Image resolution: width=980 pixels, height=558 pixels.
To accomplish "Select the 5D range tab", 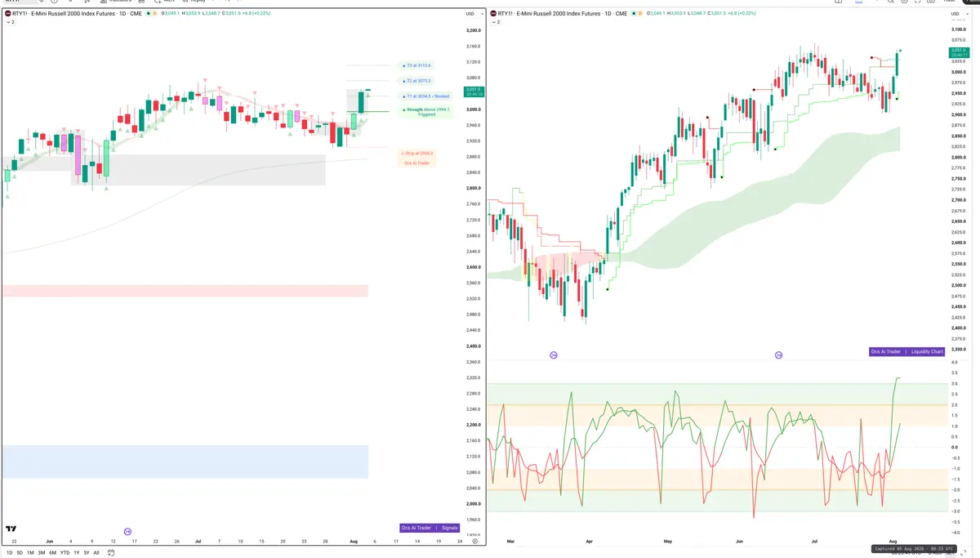I will (x=20, y=552).
